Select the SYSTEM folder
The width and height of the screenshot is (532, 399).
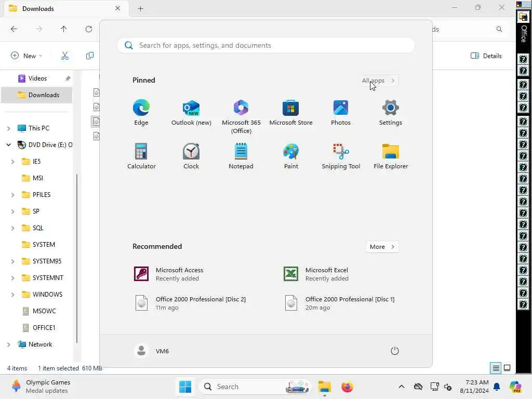pyautogui.click(x=37, y=245)
